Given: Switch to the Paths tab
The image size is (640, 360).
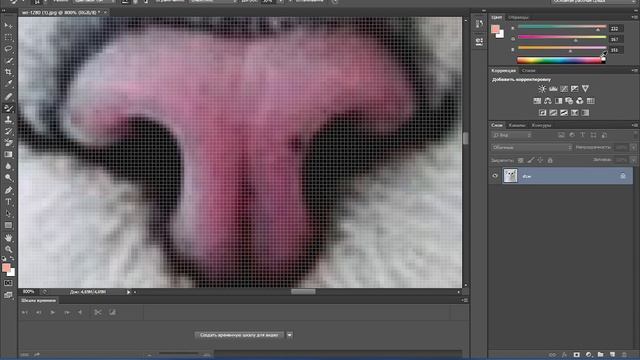Looking at the screenshot, I should point(541,125).
